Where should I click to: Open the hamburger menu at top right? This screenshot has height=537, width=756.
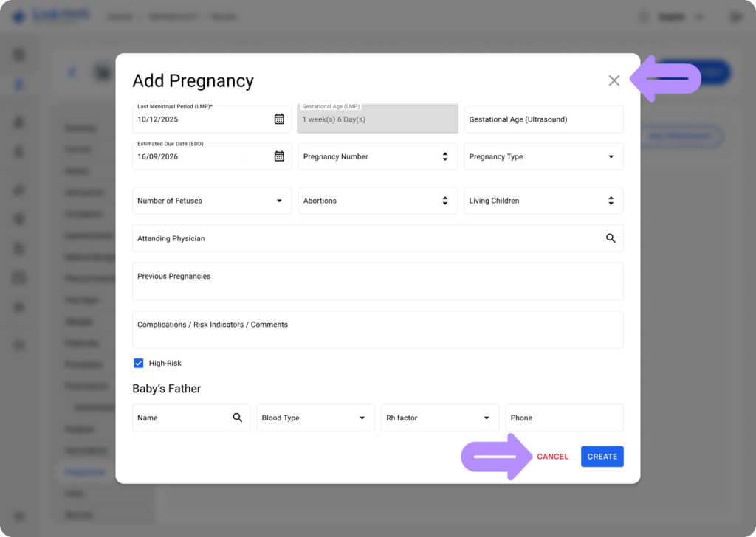735,15
